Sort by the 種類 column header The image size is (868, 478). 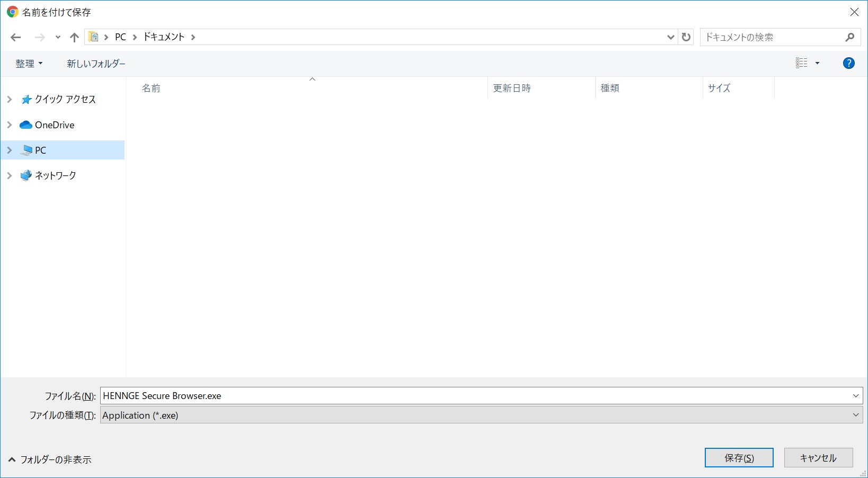tap(649, 88)
